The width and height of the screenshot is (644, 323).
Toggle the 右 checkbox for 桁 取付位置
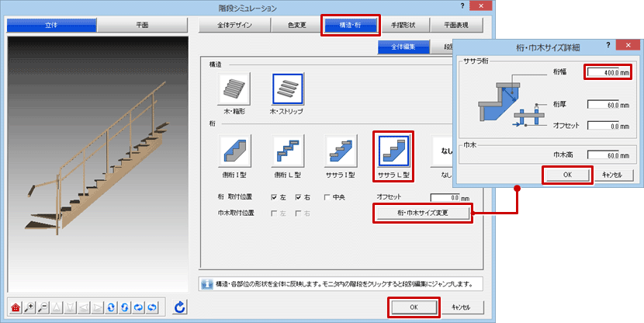[x=299, y=197]
